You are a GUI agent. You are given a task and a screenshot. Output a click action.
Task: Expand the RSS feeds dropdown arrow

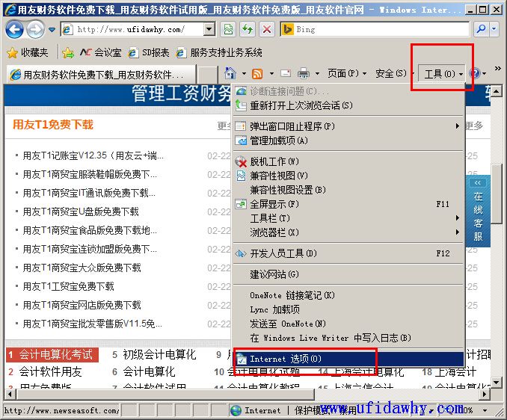click(x=271, y=74)
